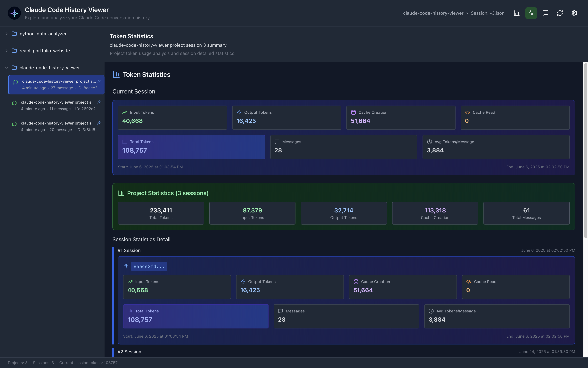Click the wrench icon on 20 message session
Screen dimensions: 588x368
click(99, 123)
